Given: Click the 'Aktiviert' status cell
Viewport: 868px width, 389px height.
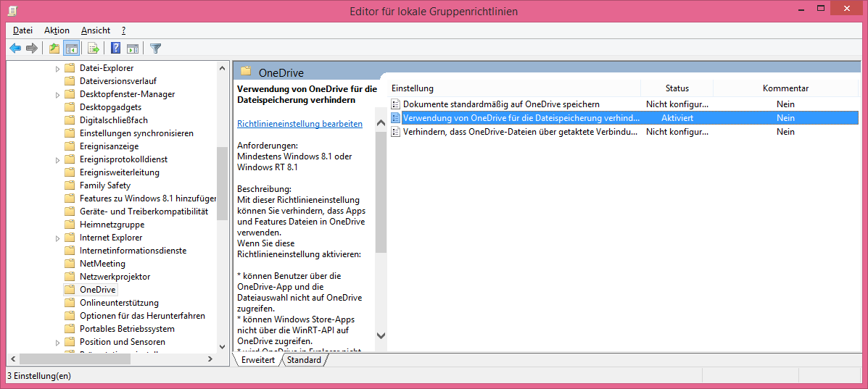Looking at the screenshot, I should (x=677, y=118).
